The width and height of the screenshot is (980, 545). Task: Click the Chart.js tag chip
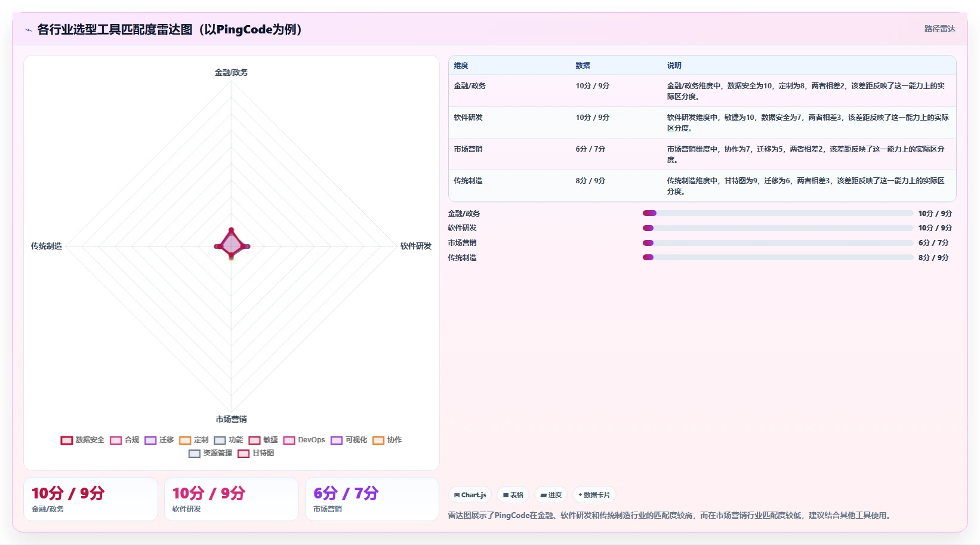pos(470,495)
